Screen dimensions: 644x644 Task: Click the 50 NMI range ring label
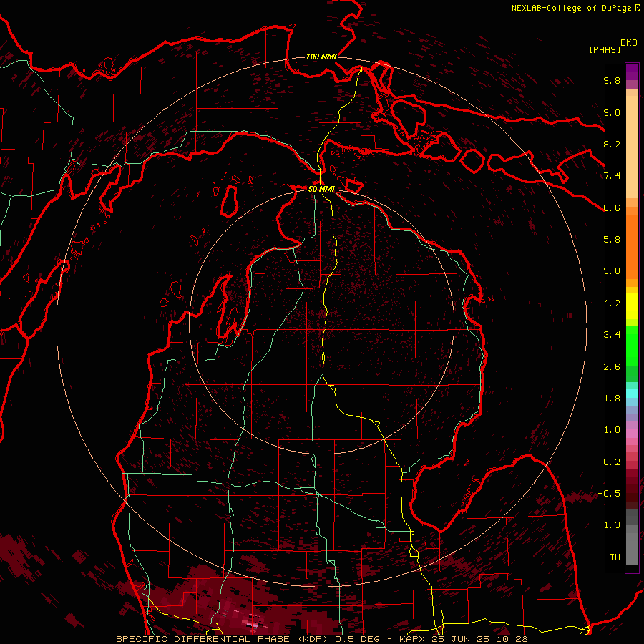(x=321, y=189)
